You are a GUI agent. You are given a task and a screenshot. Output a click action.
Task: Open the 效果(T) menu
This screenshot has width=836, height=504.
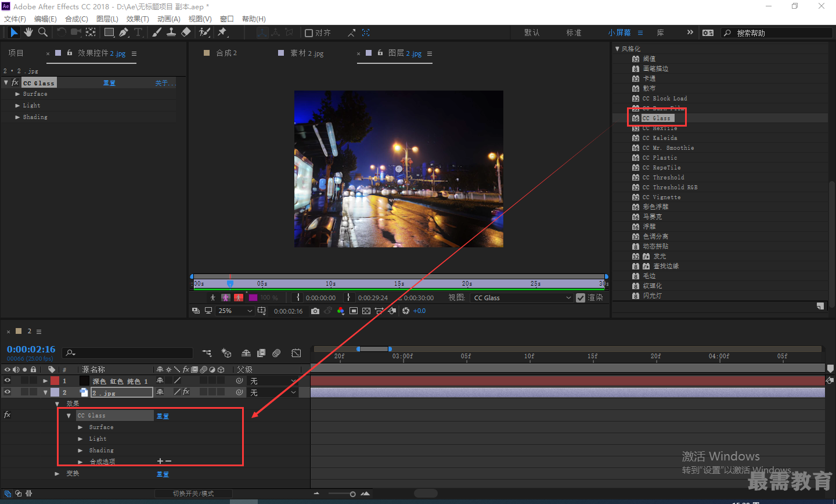tap(138, 19)
